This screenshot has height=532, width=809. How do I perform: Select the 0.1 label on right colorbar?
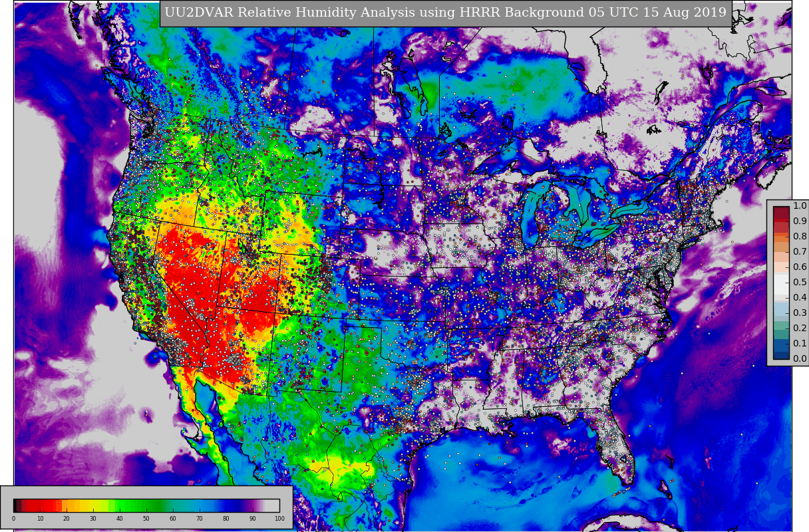tap(800, 343)
